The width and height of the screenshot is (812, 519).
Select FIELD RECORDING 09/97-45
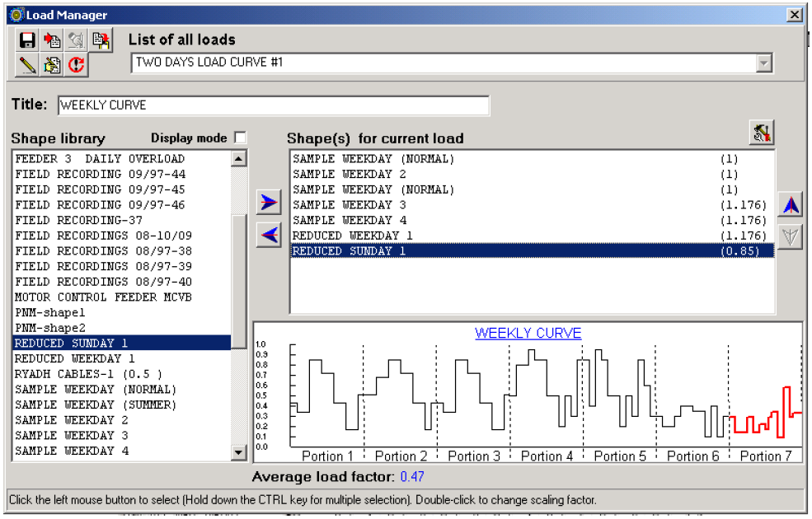122,189
